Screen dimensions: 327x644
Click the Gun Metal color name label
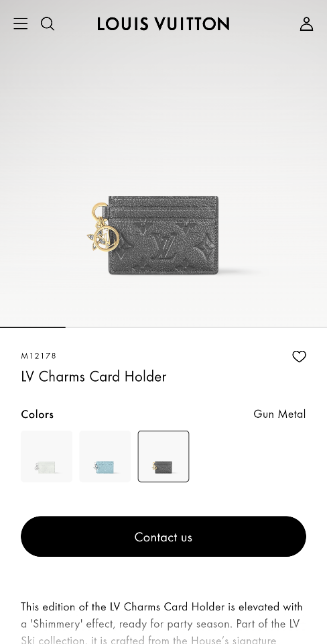[x=279, y=414]
